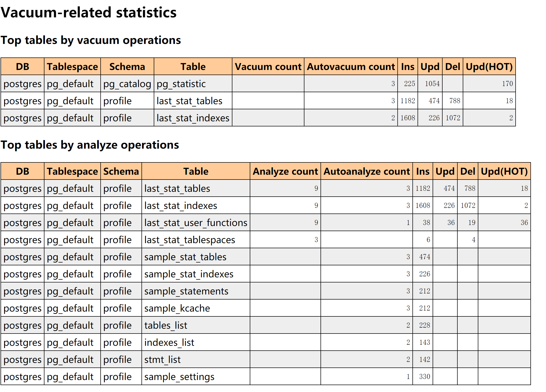Click the 'Autoanalyze count' column header

(x=367, y=171)
